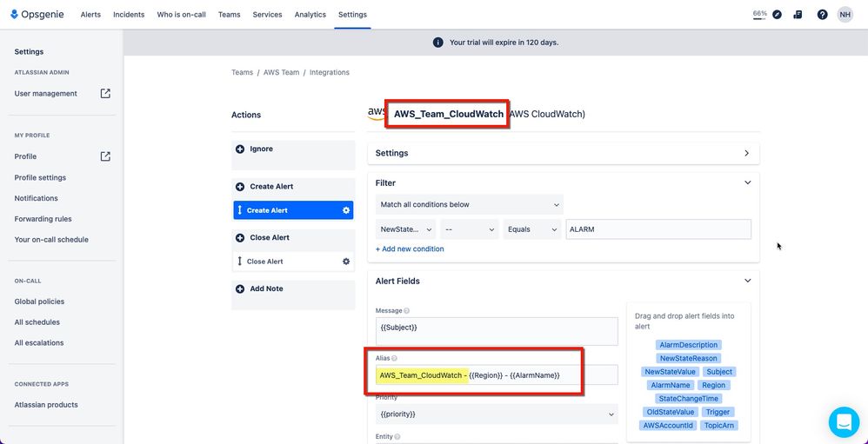Image resolution: width=868 pixels, height=444 pixels.
Task: Open the Services menu
Action: (x=267, y=15)
